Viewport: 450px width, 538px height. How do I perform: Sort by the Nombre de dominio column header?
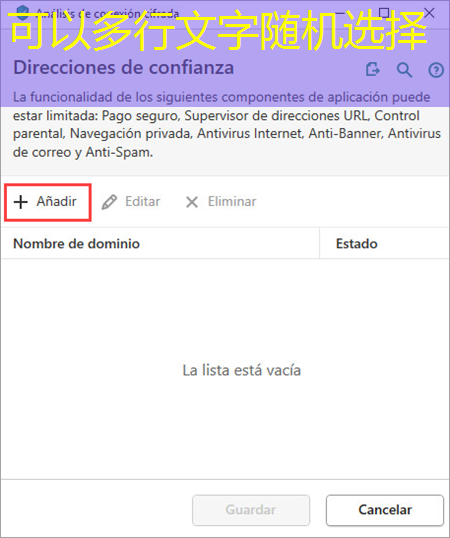(x=160, y=244)
